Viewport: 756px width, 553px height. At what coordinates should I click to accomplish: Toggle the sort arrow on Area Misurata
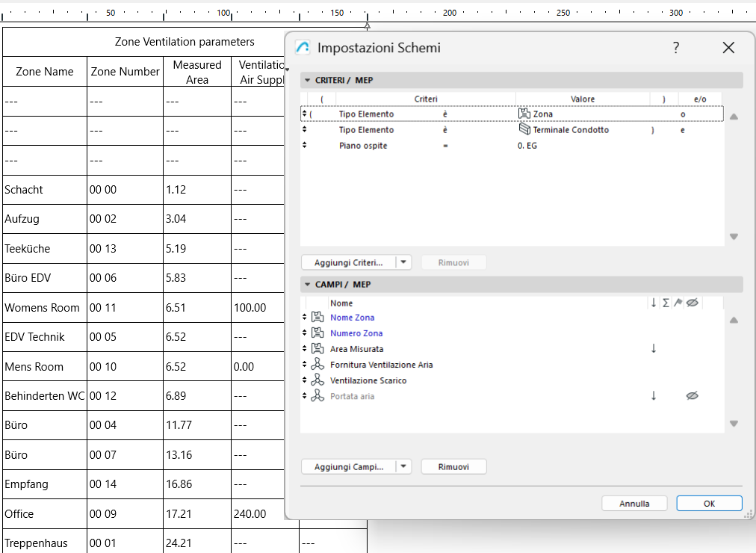654,348
